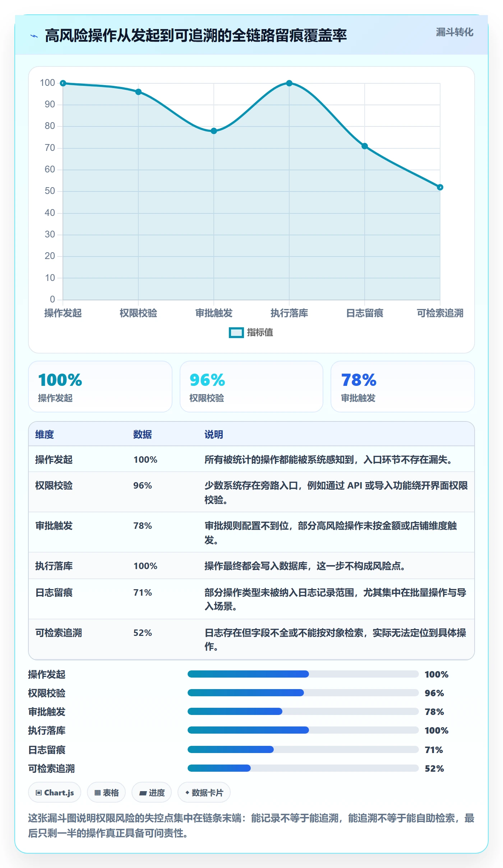Click the 指标值 legend label
503x868 pixels.
[x=260, y=333]
